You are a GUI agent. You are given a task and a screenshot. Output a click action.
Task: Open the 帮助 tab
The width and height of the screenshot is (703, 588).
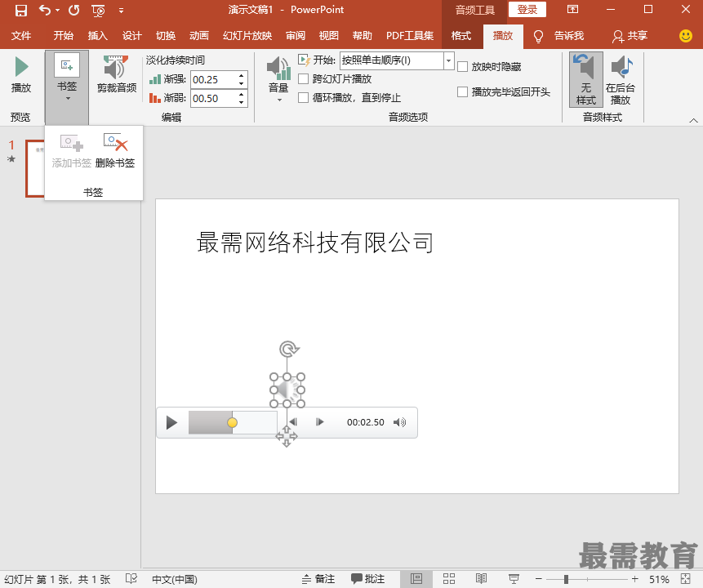point(363,35)
